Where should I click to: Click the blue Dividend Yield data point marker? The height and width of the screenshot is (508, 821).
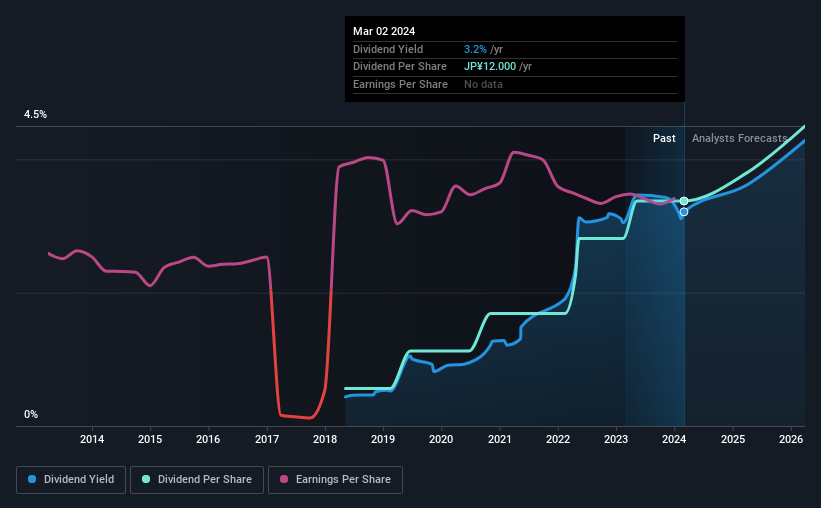(x=684, y=212)
